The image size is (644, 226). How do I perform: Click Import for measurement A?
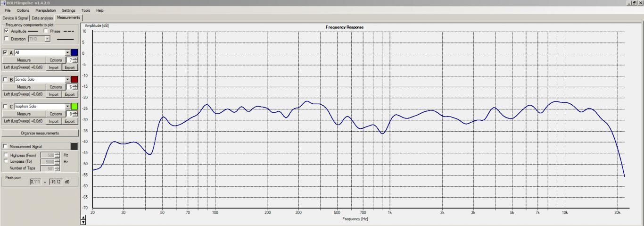[54, 67]
